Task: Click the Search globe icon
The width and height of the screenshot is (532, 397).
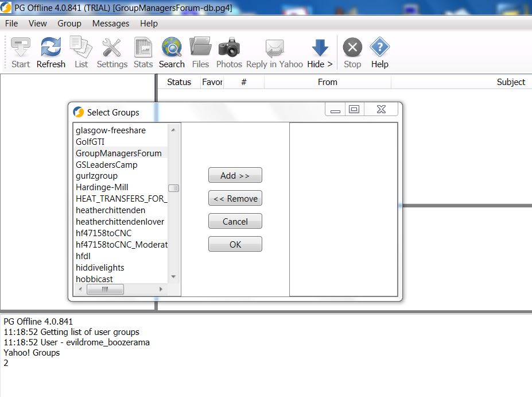Action: click(x=172, y=47)
